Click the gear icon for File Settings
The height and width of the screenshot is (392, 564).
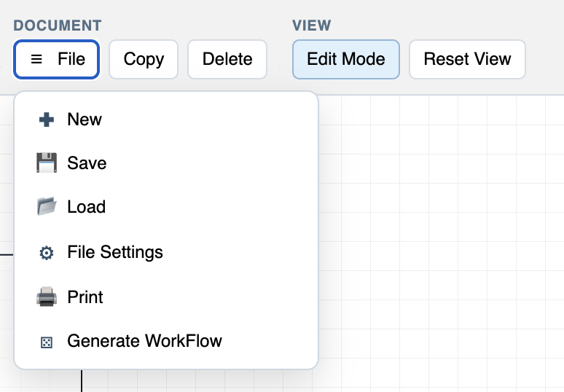coord(47,253)
